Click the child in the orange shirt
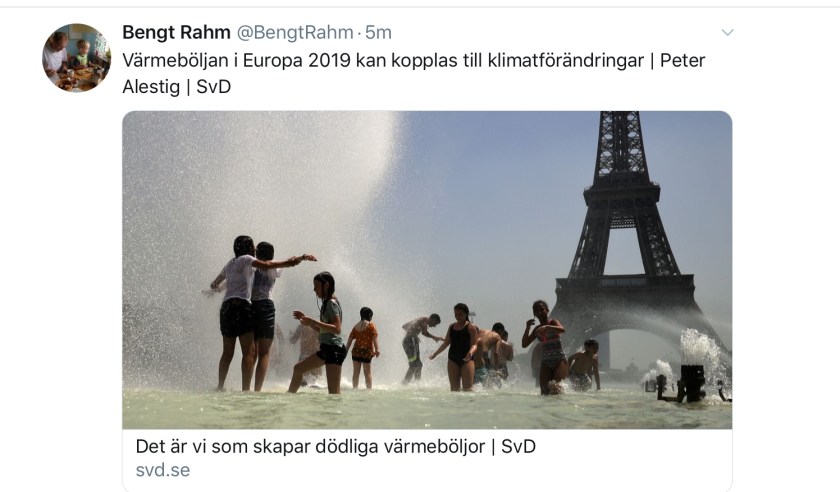This screenshot has height=492, width=840. click(x=363, y=347)
